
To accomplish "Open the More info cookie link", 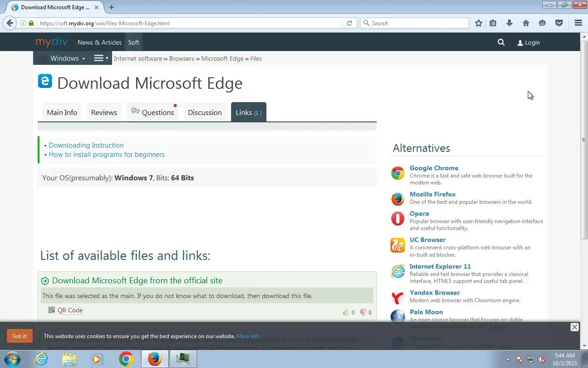I will (x=248, y=336).
